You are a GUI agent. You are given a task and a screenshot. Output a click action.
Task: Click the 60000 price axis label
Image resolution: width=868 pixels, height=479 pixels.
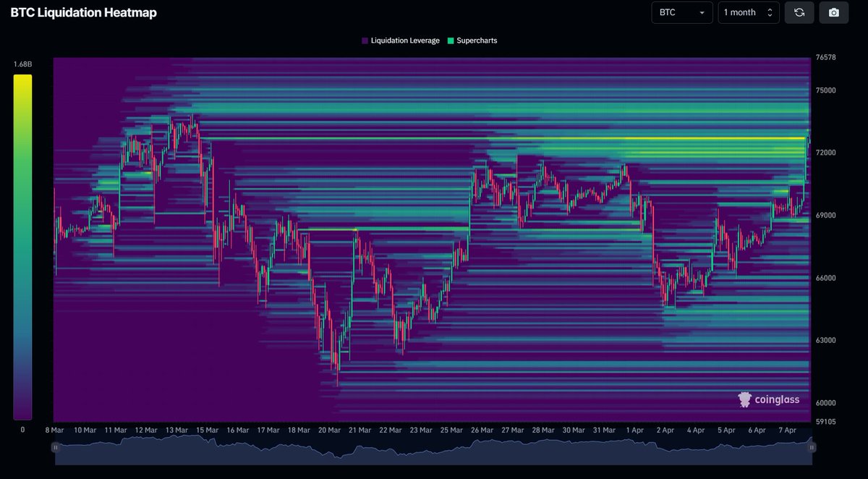point(825,403)
